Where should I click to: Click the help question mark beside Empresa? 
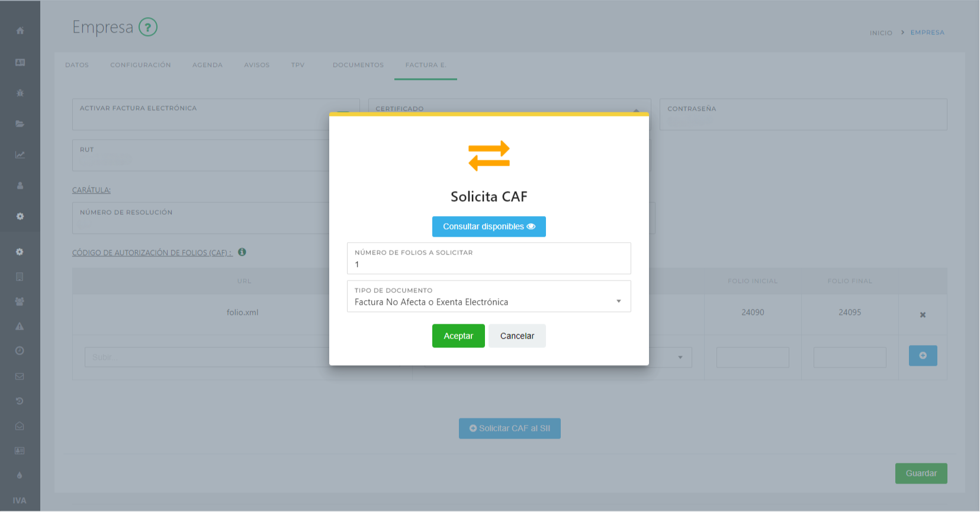pyautogui.click(x=148, y=27)
